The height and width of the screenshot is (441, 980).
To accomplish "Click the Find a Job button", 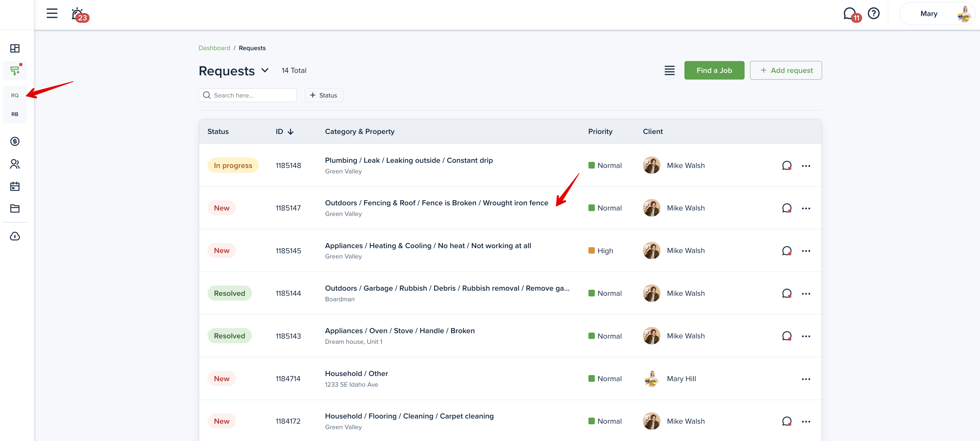I will pyautogui.click(x=714, y=70).
